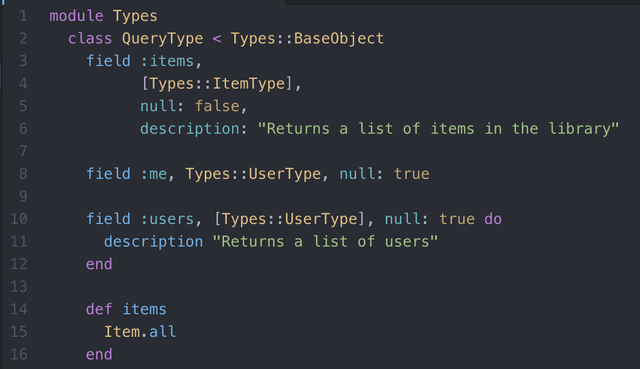Click line number 2 in the gutter
This screenshot has width=640, height=369.
pyautogui.click(x=23, y=38)
